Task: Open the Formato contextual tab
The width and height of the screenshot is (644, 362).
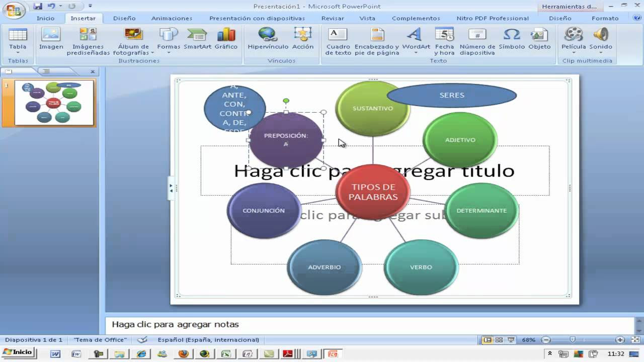Action: coord(605,18)
